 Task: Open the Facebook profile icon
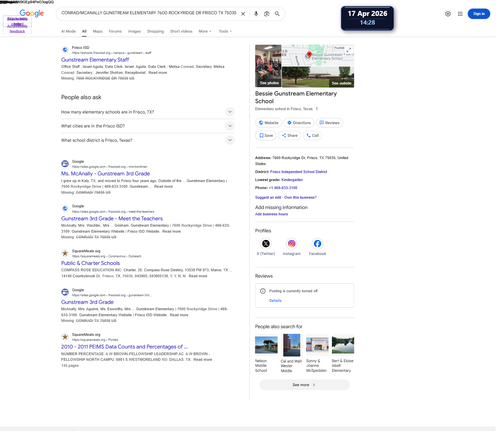tap(317, 244)
